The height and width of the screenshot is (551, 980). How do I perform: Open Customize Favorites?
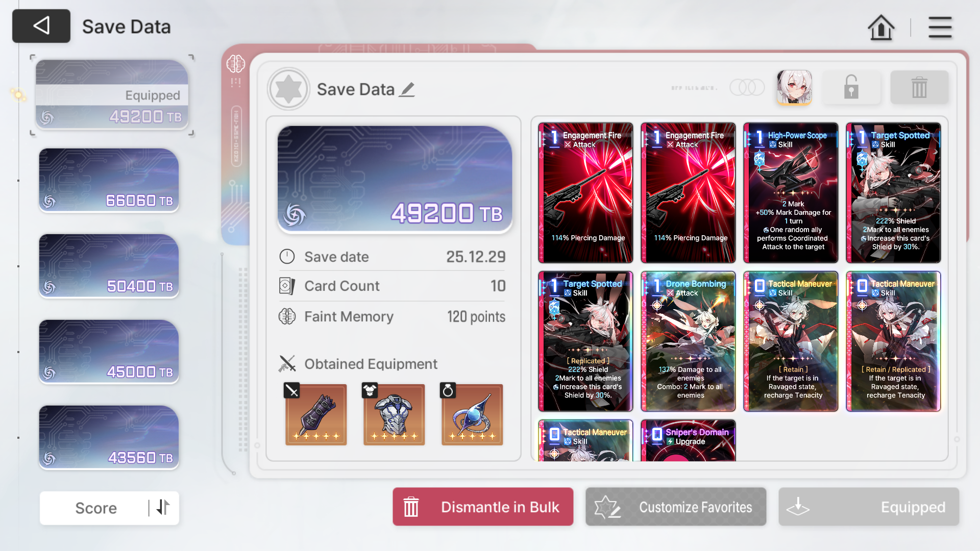pyautogui.click(x=676, y=507)
